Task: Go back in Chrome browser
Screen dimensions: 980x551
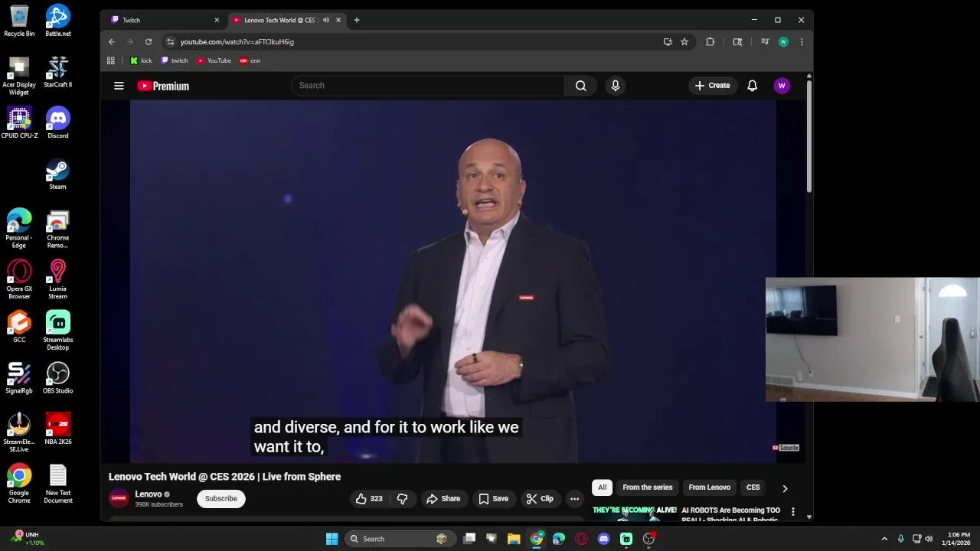Action: tap(112, 42)
